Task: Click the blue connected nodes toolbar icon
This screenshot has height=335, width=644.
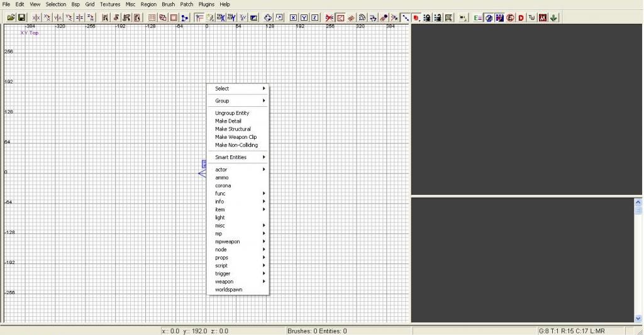Action: 185,18
